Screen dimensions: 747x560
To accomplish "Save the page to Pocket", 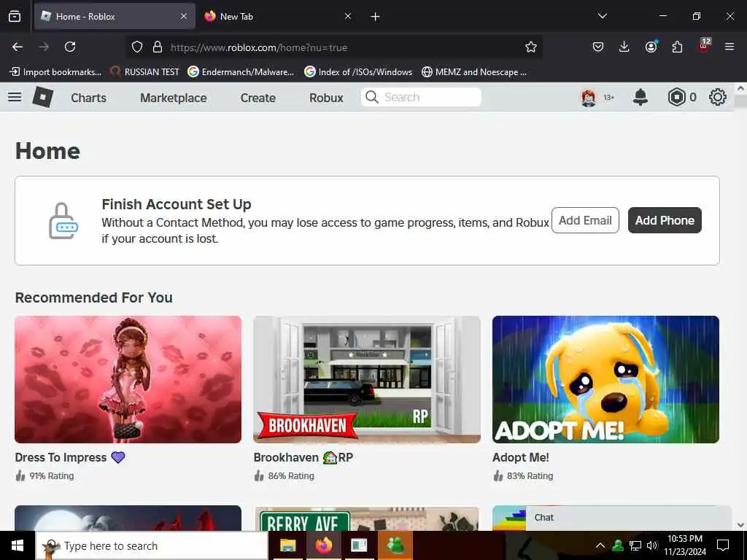I will click(598, 47).
